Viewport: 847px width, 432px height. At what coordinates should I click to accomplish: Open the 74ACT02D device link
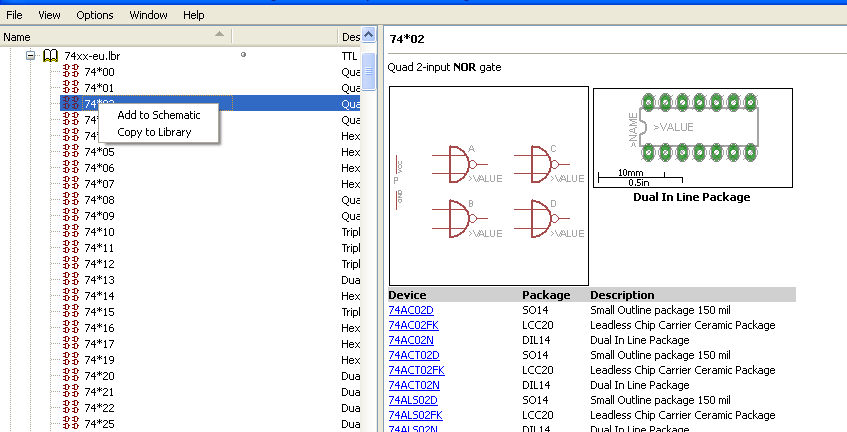pyautogui.click(x=414, y=355)
